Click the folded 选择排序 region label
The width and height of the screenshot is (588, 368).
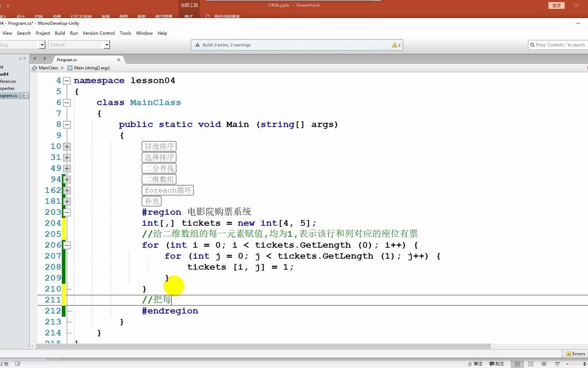point(159,157)
